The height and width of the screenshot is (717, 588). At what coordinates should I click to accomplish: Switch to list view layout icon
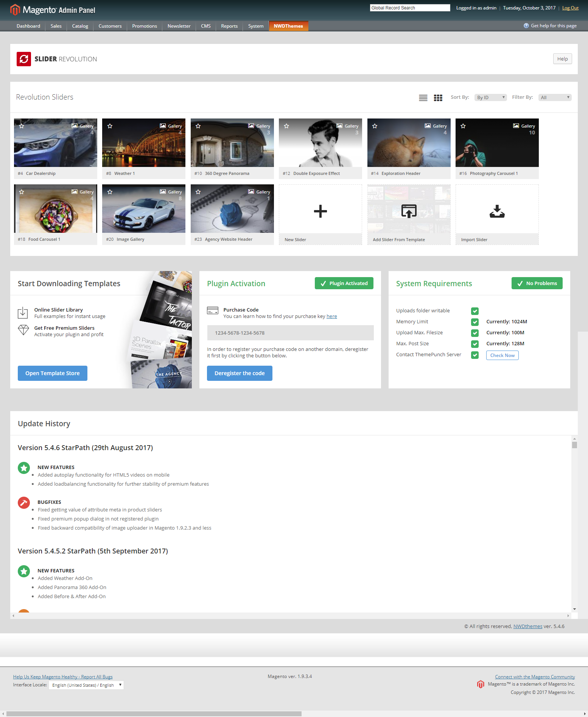(423, 98)
